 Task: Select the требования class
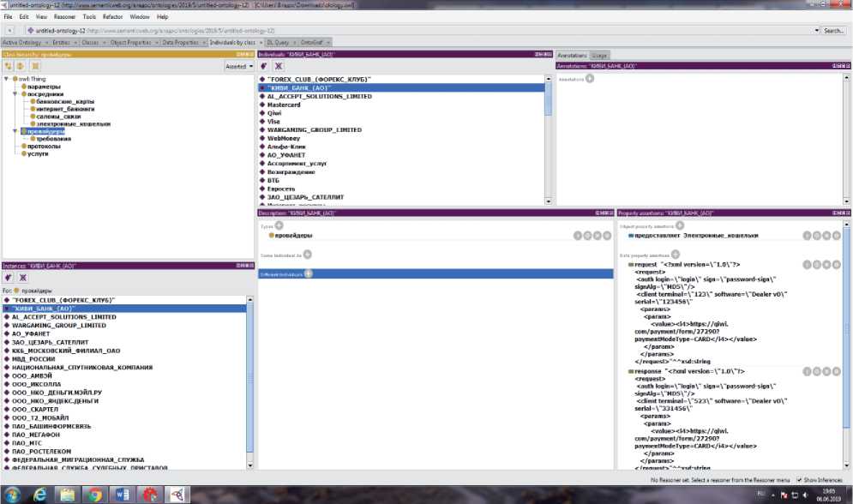point(53,139)
